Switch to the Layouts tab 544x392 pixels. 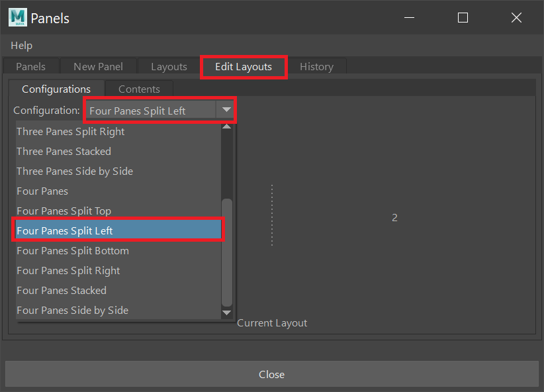pyautogui.click(x=168, y=66)
